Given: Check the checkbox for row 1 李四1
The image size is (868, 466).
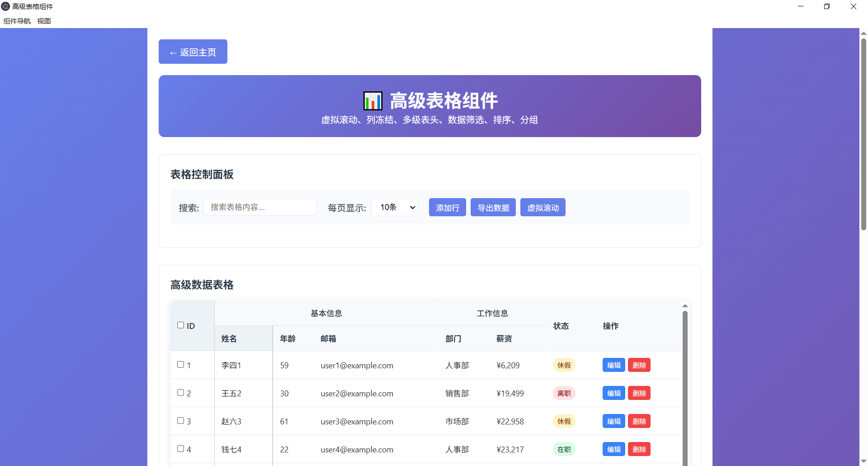Looking at the screenshot, I should click(x=180, y=364).
